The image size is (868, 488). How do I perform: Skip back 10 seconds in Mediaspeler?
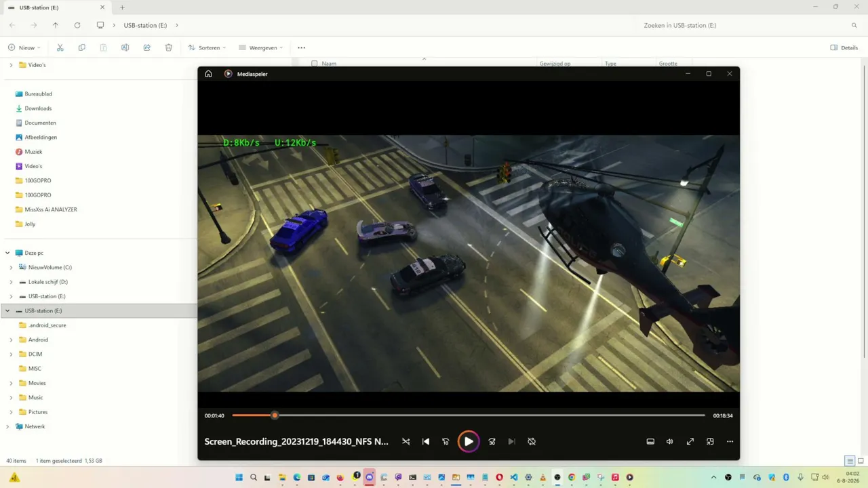[x=446, y=441]
